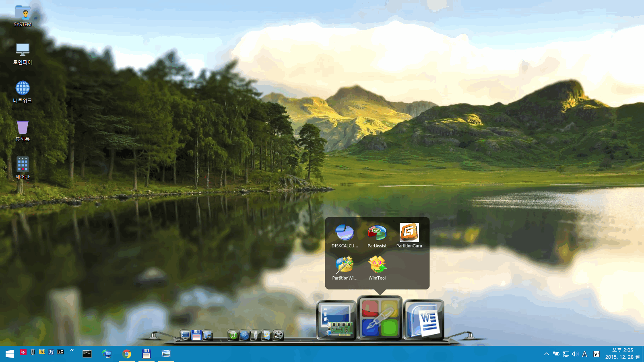Click the film reel media dock icon

(x=278, y=335)
